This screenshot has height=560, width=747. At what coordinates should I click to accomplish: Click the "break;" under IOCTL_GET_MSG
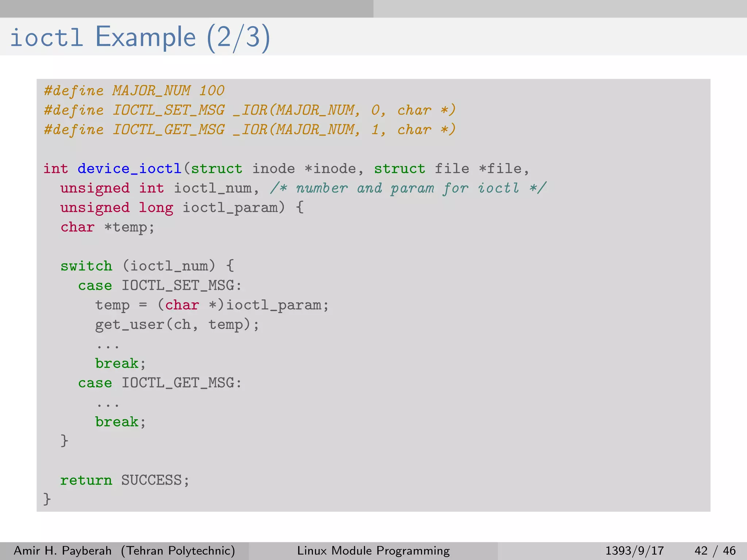121,422
